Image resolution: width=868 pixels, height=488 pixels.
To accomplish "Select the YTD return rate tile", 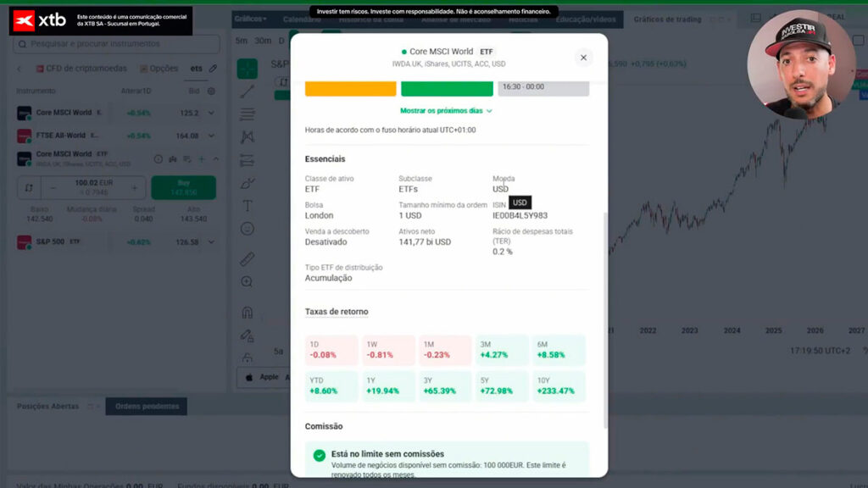I will point(331,385).
